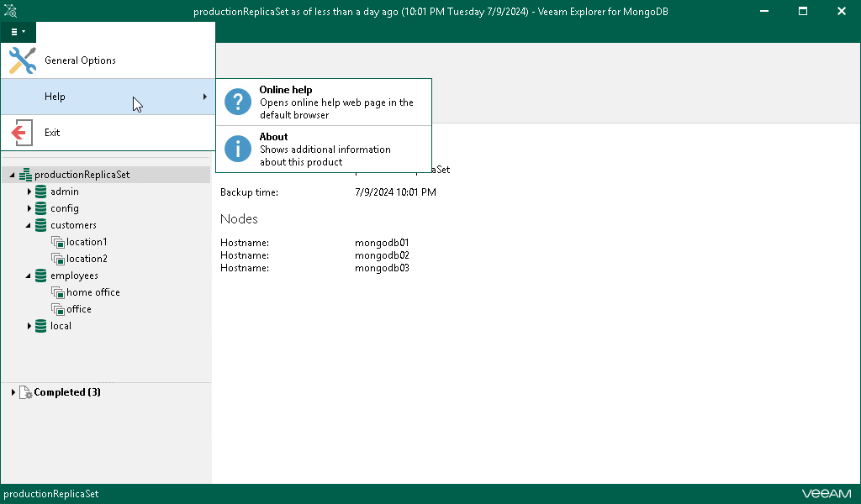Image resolution: width=861 pixels, height=504 pixels.
Task: Click the About info icon
Action: [x=238, y=150]
